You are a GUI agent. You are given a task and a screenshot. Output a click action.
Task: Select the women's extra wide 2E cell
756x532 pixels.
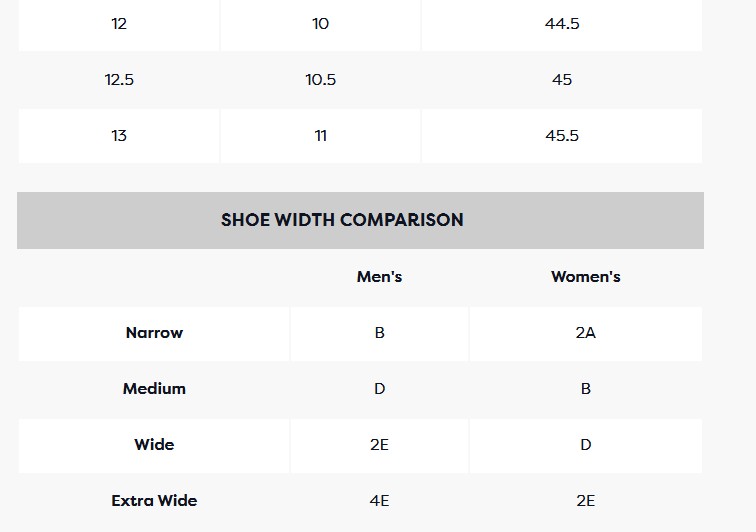[585, 501]
